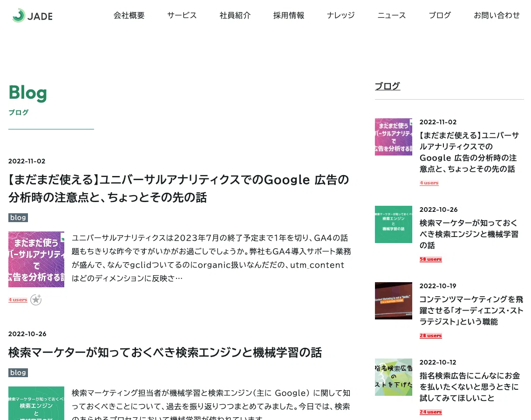Open sidebar link 【まだまだ使える】ユニバーサルアナリティクスでの
The image size is (531, 420).
[469, 152]
